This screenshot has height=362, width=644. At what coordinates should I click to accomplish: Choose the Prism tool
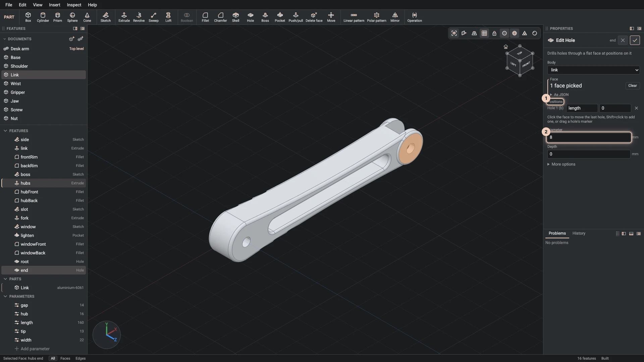(58, 17)
